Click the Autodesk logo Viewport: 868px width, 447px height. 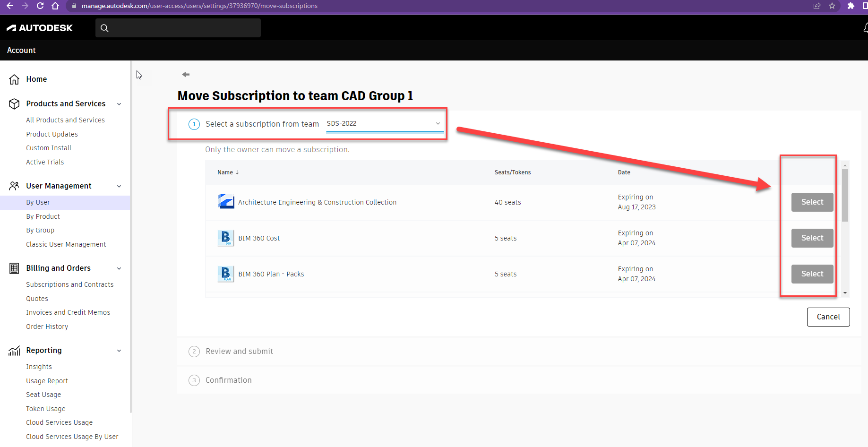40,28
